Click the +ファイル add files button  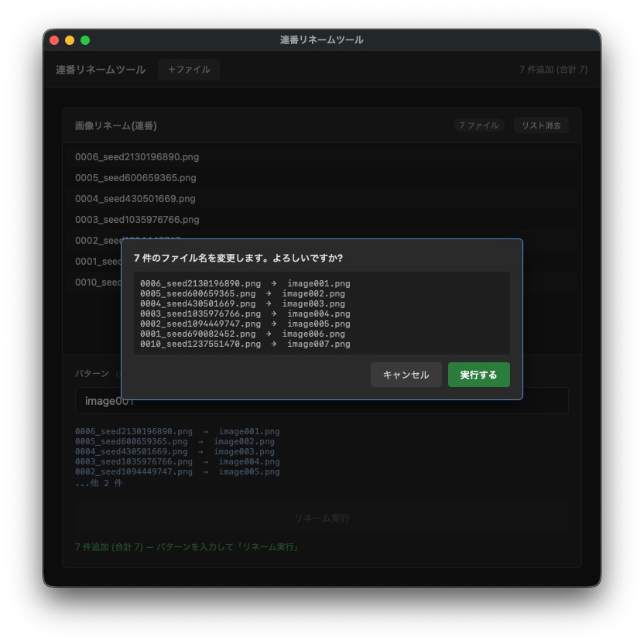[189, 70]
